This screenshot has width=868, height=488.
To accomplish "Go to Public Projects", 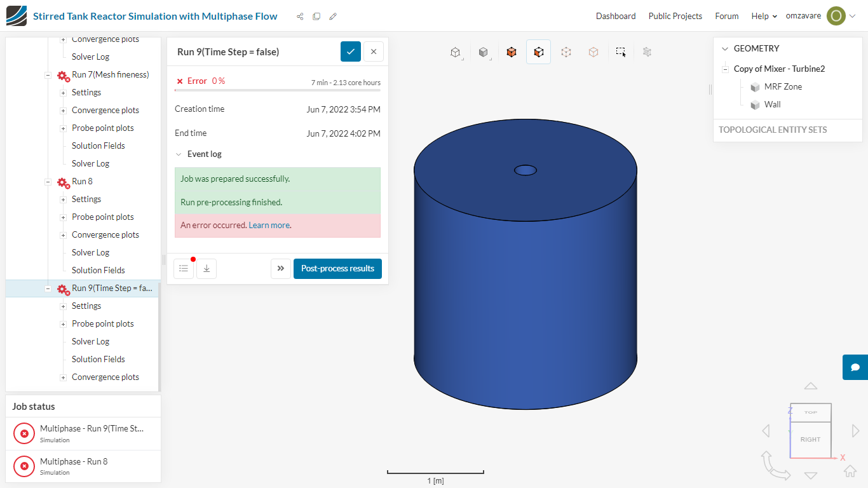I will 675,17.
